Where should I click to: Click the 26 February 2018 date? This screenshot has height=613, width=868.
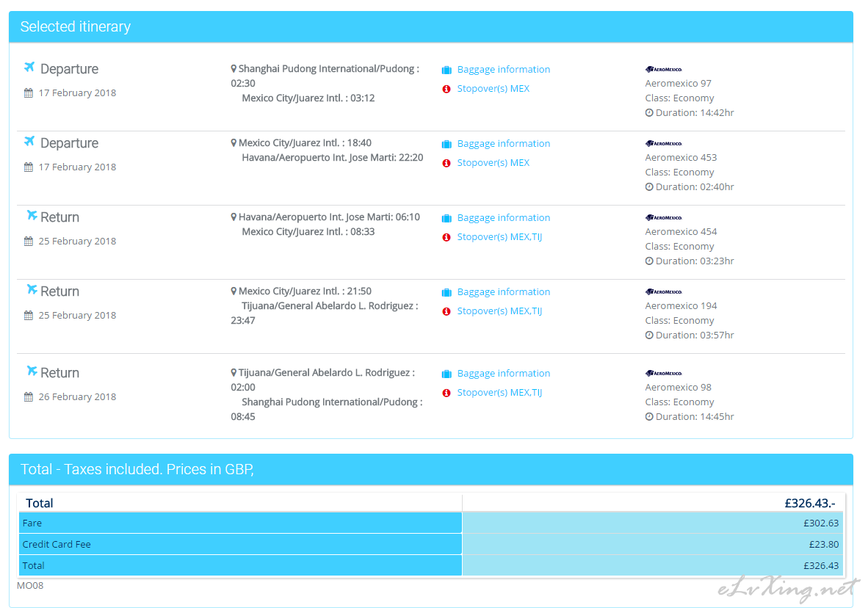[77, 396]
